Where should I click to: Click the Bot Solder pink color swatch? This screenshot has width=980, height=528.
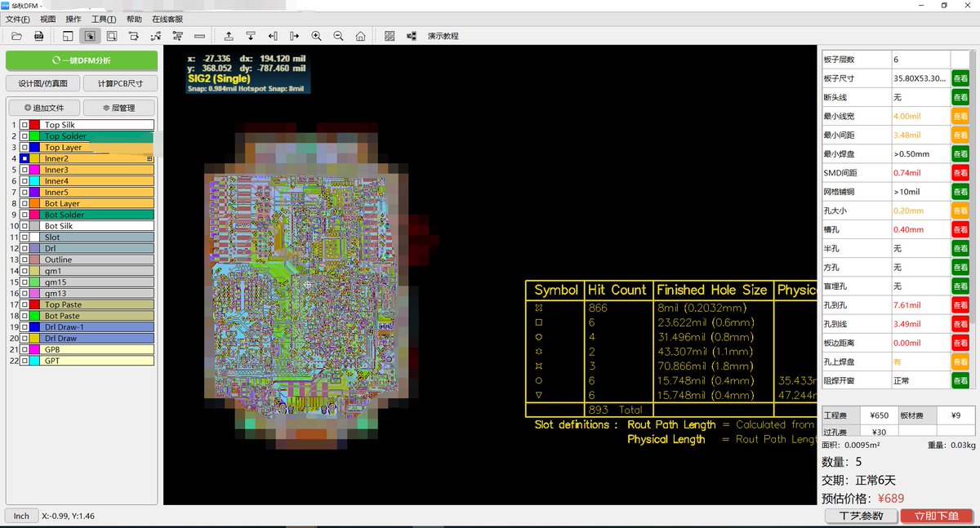click(x=34, y=215)
